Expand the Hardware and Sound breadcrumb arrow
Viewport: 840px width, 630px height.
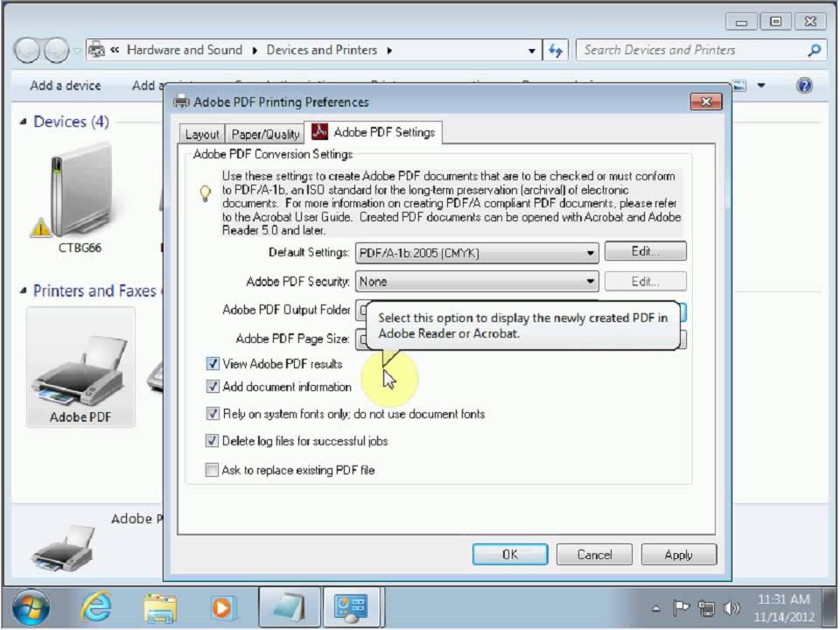coord(255,51)
